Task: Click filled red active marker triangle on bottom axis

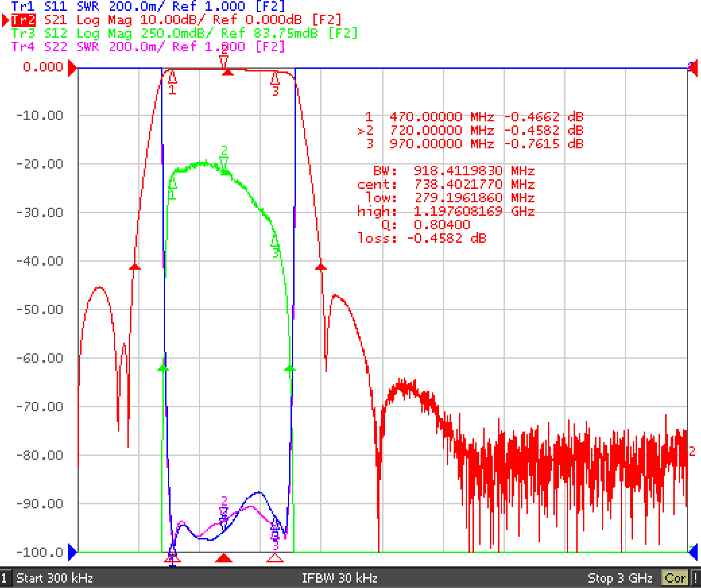Action: pos(224,558)
